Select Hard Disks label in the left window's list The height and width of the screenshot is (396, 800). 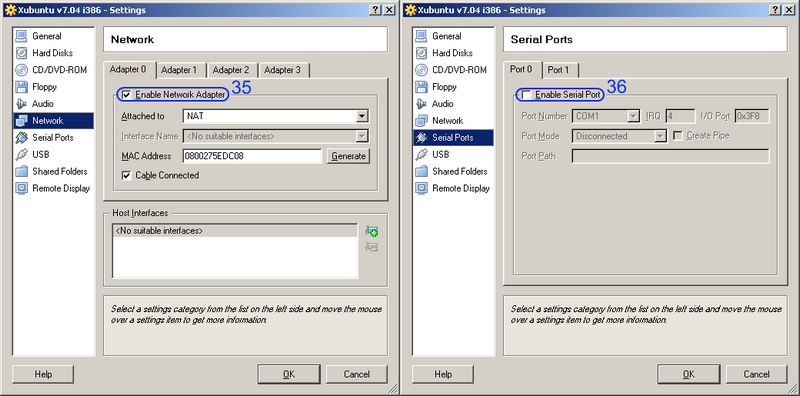tap(53, 53)
